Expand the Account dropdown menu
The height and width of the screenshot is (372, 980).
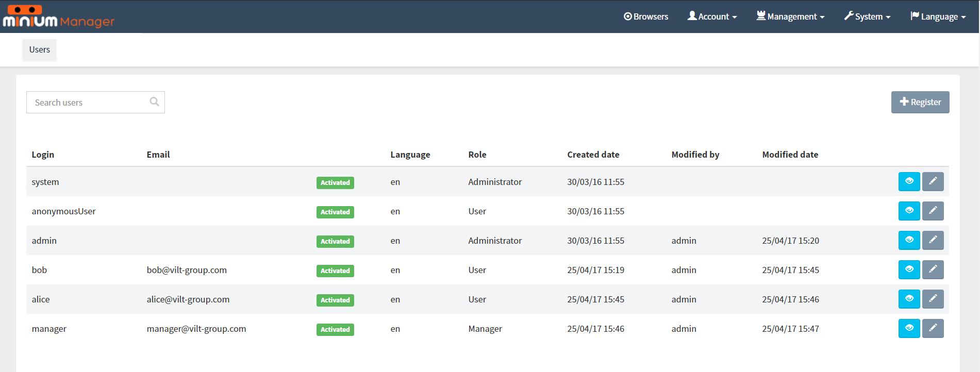click(712, 16)
